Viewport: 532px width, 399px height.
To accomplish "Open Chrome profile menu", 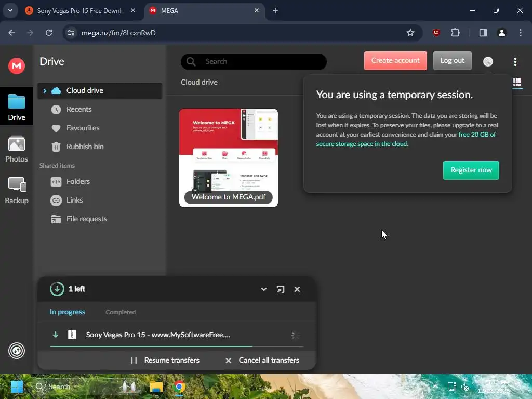I will tap(501, 33).
